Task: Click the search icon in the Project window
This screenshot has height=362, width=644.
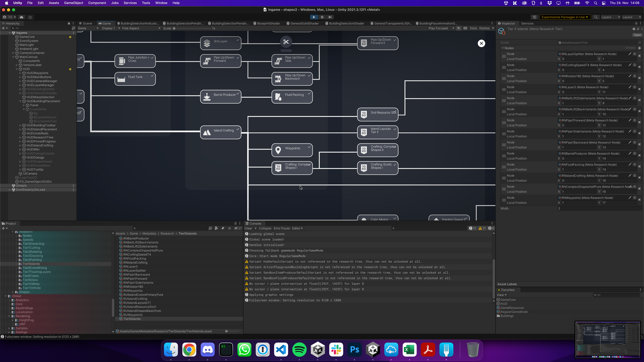Action: [135, 228]
